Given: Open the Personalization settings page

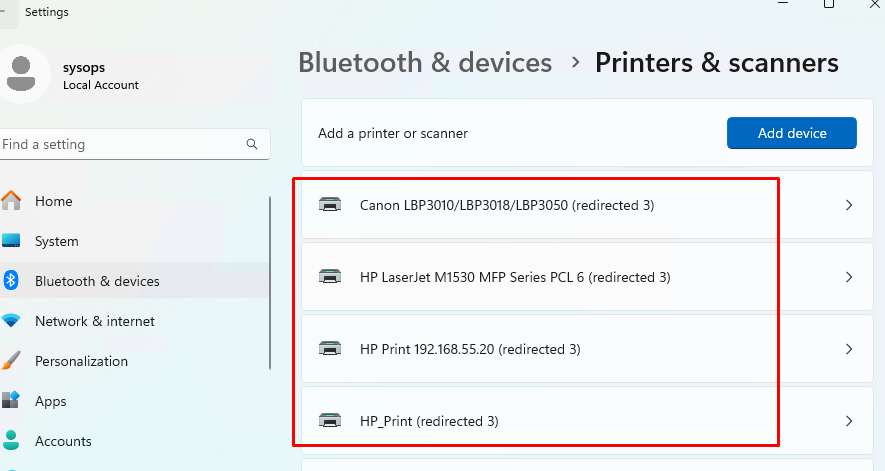Looking at the screenshot, I should (x=81, y=361).
